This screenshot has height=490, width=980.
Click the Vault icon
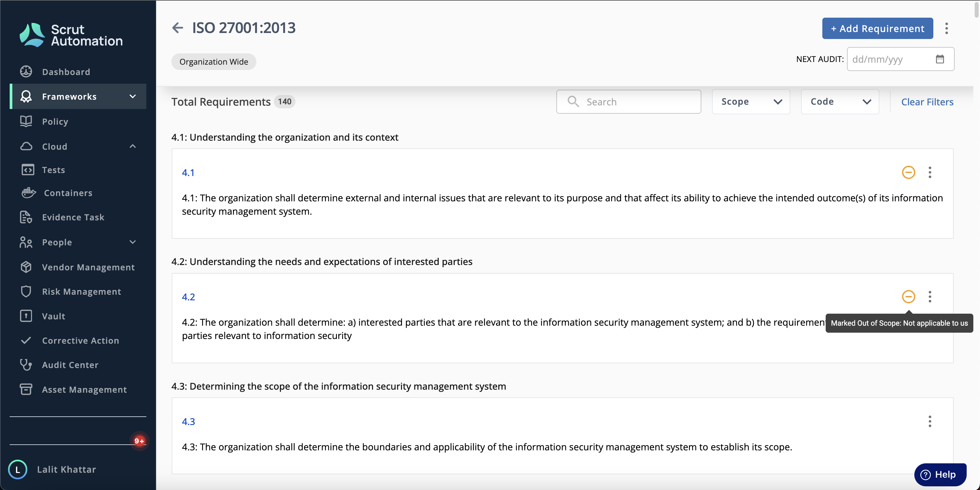click(26, 316)
